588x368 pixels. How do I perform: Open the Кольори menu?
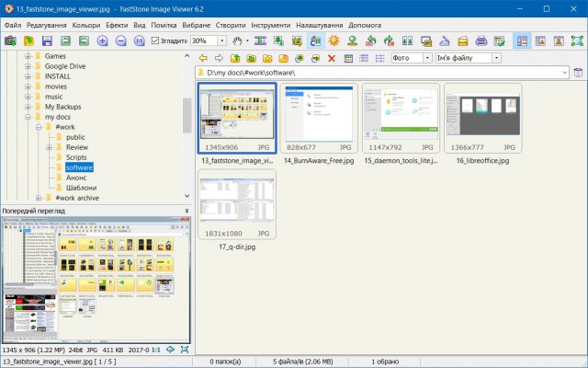click(x=86, y=25)
